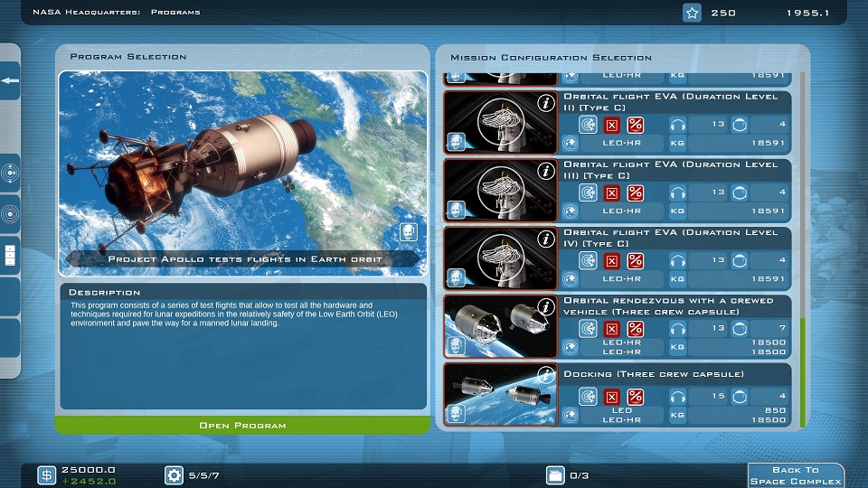Click the '1955.1' date in top bar
The width and height of the screenshot is (868, 488).
(x=807, y=13)
